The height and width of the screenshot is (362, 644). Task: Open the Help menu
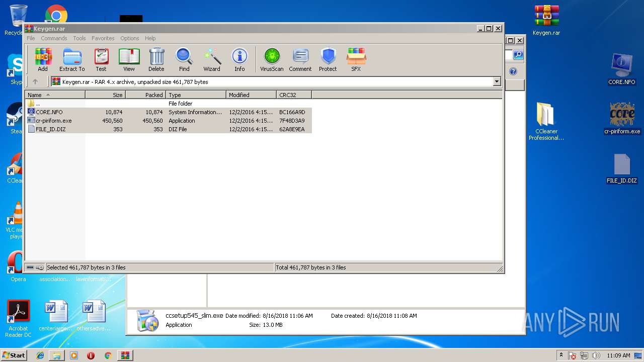pos(150,38)
